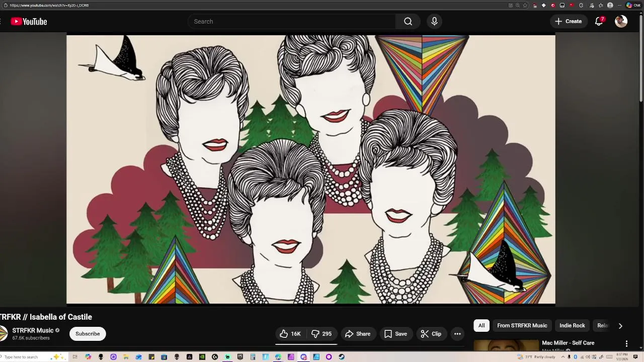Subscribe to STRFKR Music

(x=88, y=334)
